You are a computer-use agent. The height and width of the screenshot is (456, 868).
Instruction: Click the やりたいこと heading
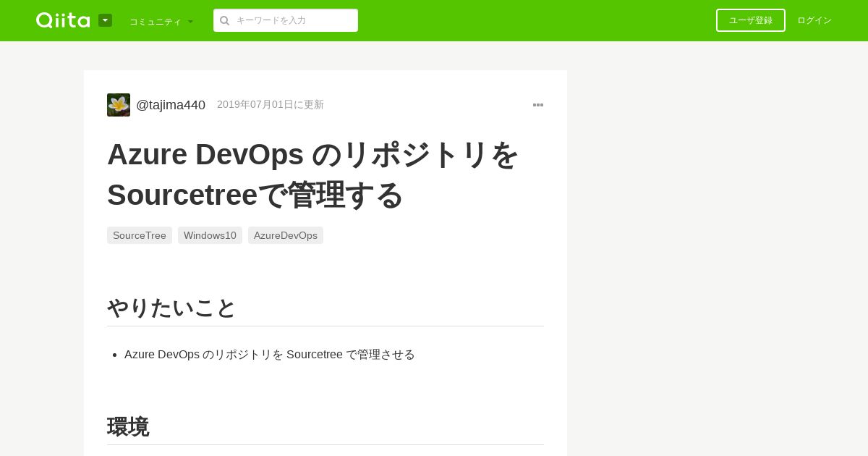pos(172,308)
